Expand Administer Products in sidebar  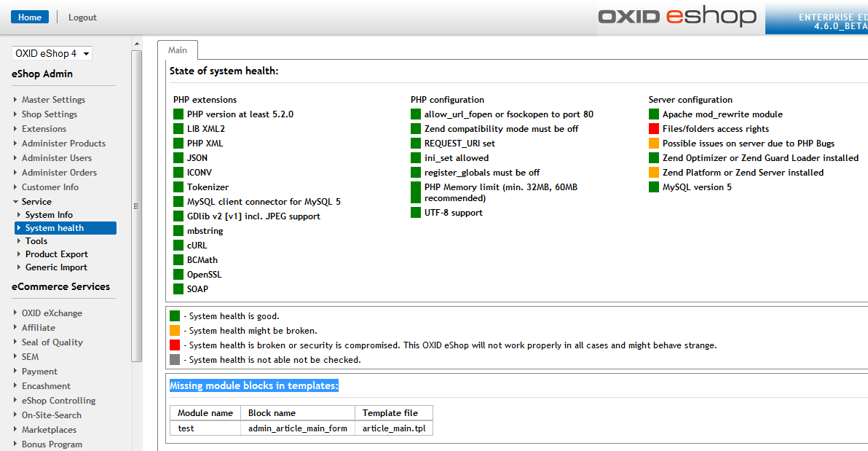click(63, 144)
